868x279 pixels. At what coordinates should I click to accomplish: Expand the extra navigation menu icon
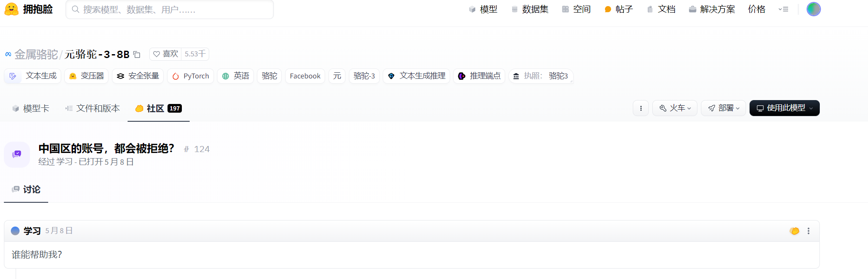point(783,9)
